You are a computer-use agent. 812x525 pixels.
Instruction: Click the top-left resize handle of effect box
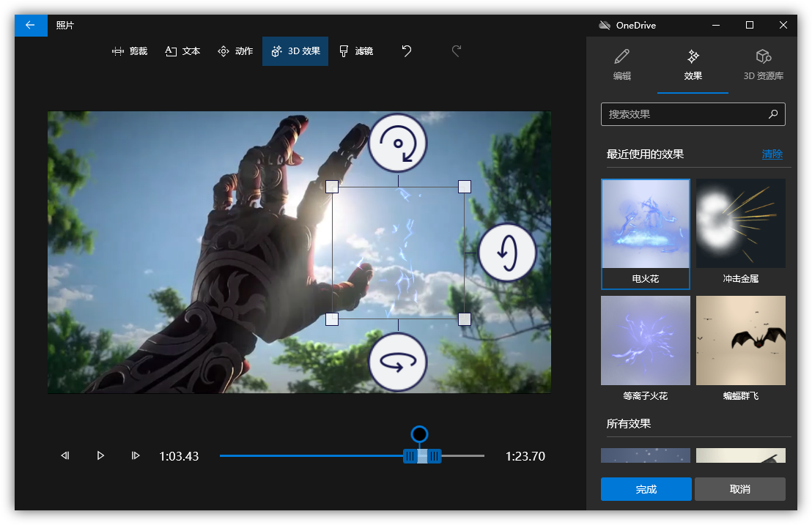click(332, 187)
